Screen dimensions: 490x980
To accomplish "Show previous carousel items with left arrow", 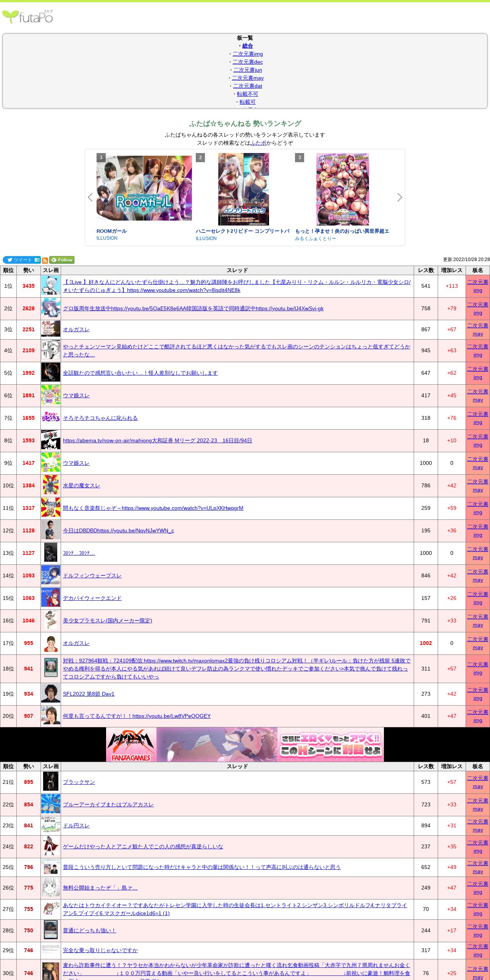I will pyautogui.click(x=90, y=197).
